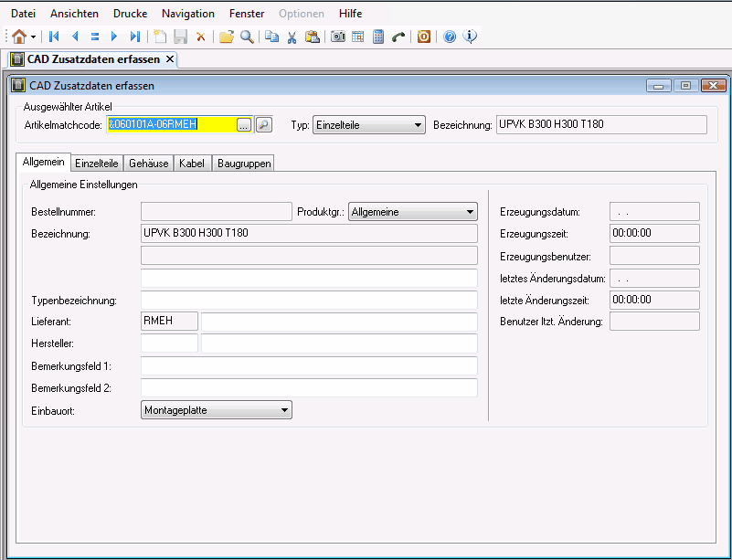Image resolution: width=732 pixels, height=560 pixels.
Task: Click the letzte Änderungszeit field
Action: click(654, 300)
